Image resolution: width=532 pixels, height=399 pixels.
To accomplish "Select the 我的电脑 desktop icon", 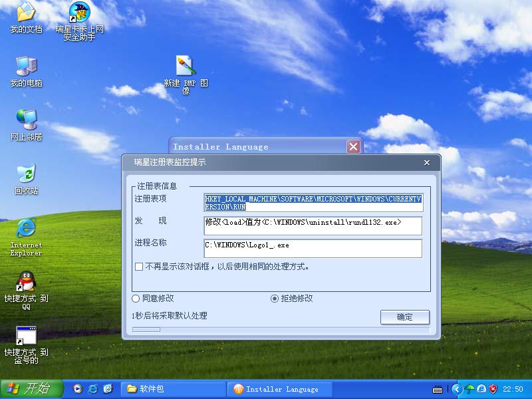I will click(26, 72).
